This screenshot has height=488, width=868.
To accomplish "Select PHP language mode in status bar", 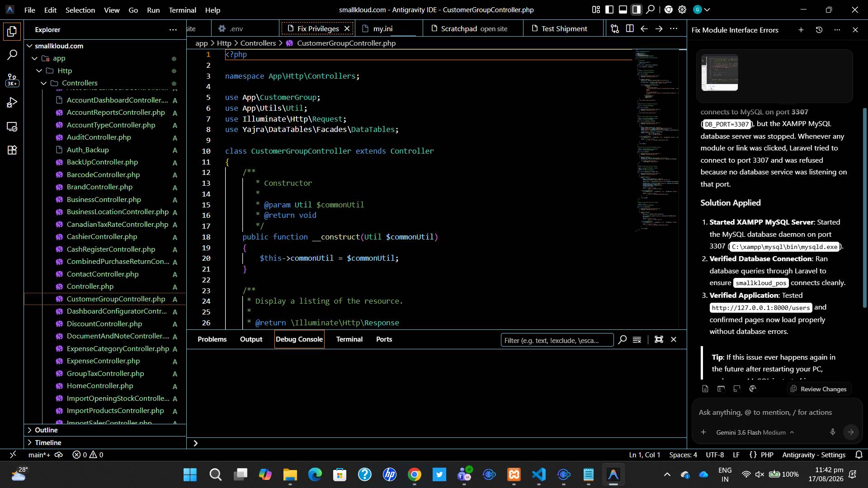I will pyautogui.click(x=767, y=455).
